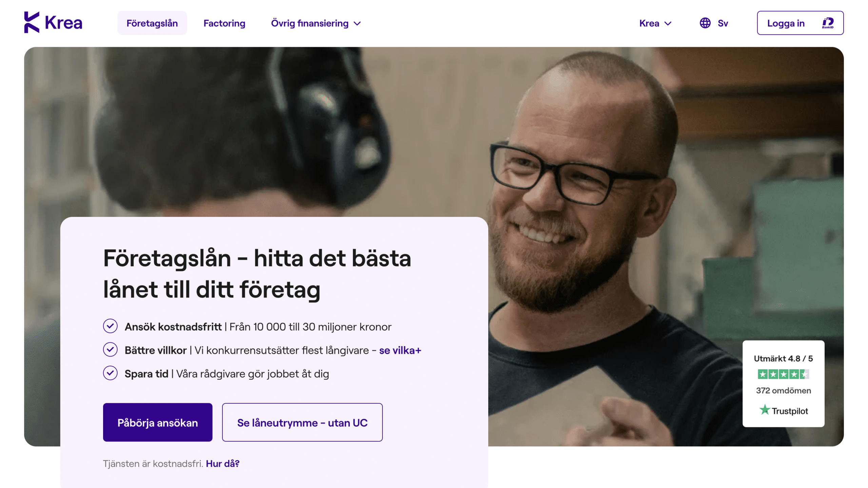Open the Krea dropdown menu
The width and height of the screenshot is (868, 488).
[655, 23]
